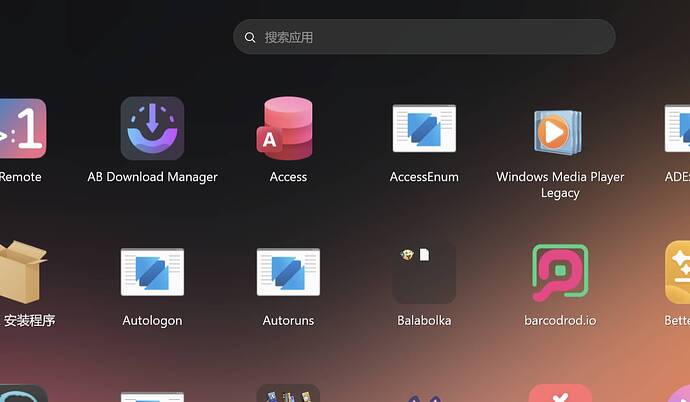Focus the 搜索应用 search field

click(424, 37)
